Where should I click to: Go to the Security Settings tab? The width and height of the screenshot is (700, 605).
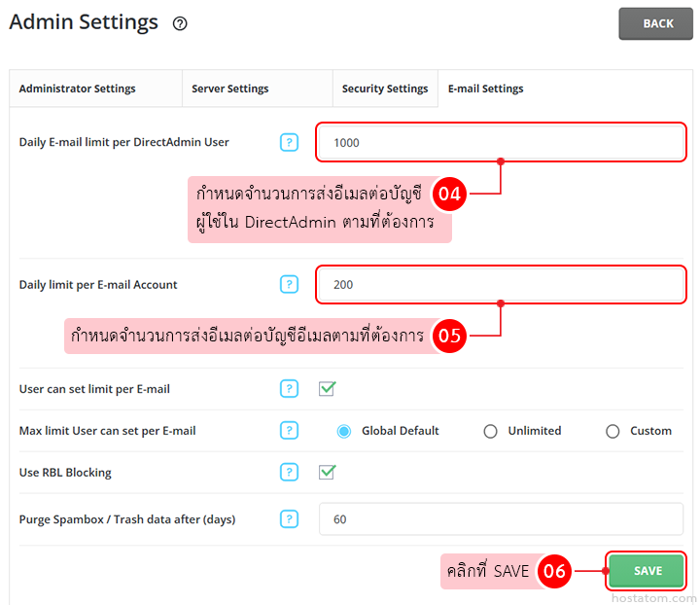pos(384,89)
